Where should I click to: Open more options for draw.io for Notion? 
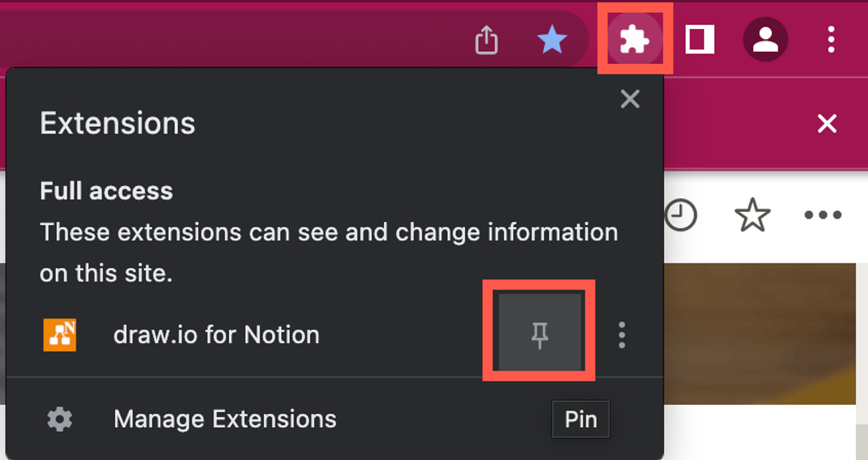(621, 334)
